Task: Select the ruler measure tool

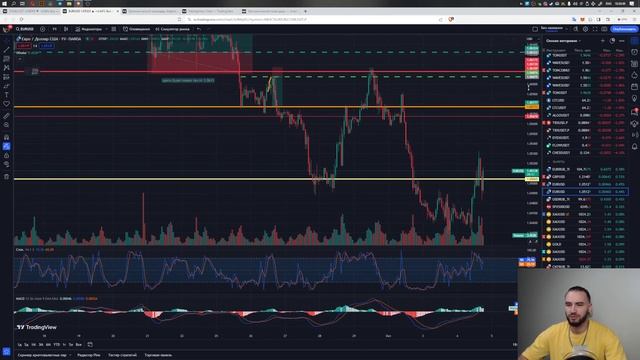Action: [6, 116]
